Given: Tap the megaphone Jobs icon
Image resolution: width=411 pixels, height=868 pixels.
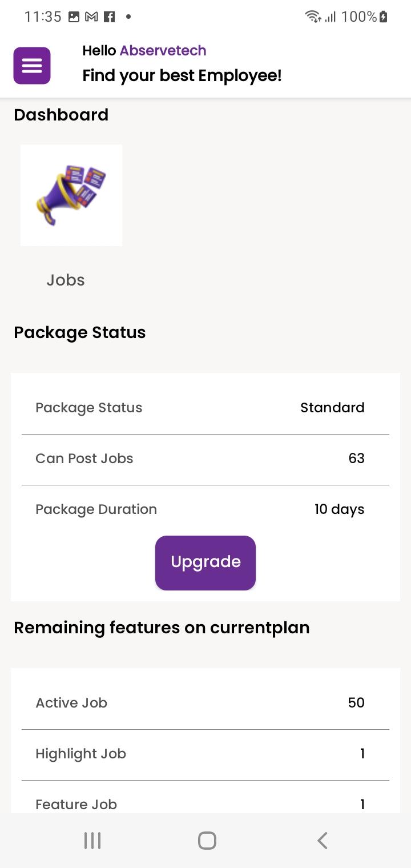Looking at the screenshot, I should (71, 195).
